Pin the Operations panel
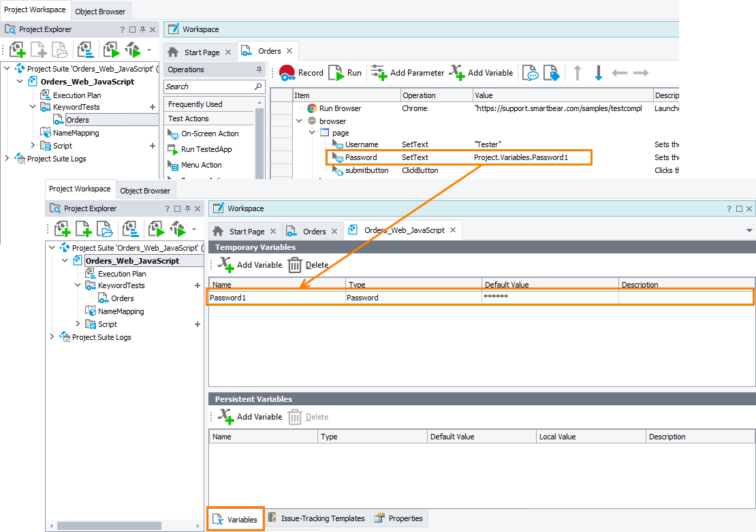The image size is (756, 532). (x=259, y=69)
